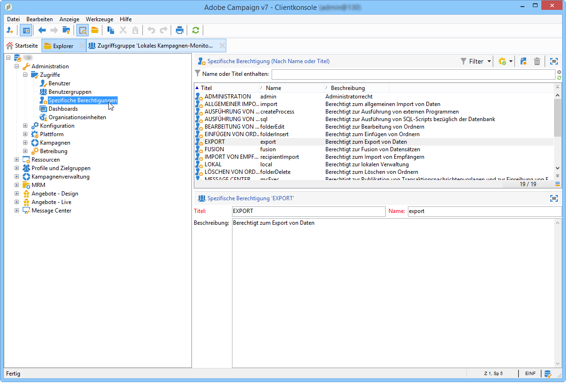This screenshot has height=392, width=580.
Task: Click the fullscreen icon of detail panel
Action: point(554,198)
